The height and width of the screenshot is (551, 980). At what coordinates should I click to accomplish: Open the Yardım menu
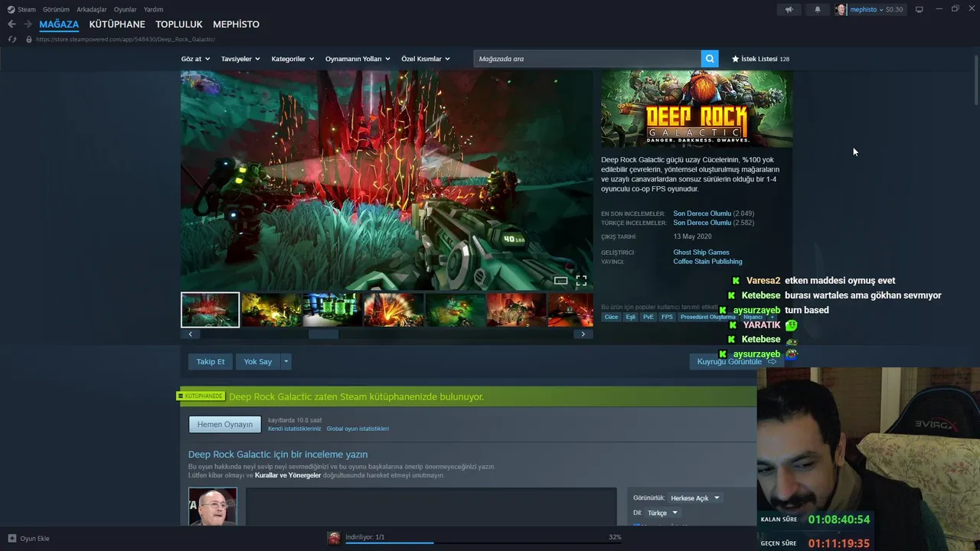point(153,9)
